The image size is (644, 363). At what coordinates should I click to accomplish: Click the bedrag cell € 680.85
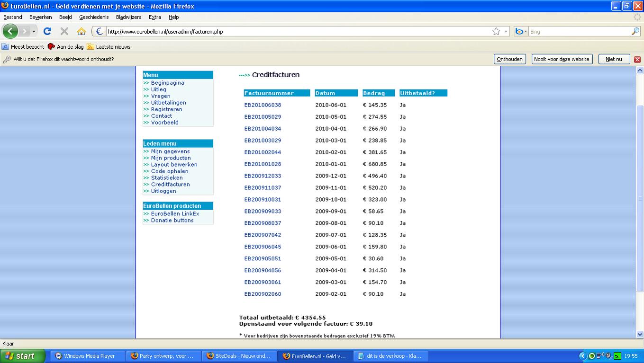(375, 164)
